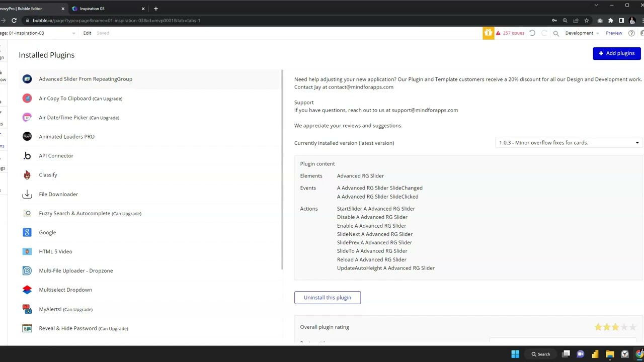
Task: Click the HTML 5 Video plugin icon
Action: click(x=27, y=251)
